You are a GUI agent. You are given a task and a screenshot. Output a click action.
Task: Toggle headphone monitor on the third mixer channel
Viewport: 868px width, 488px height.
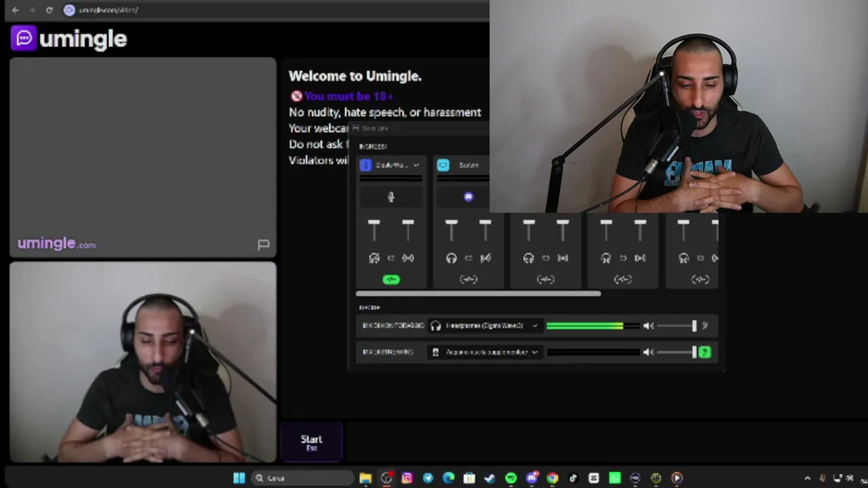(x=528, y=258)
